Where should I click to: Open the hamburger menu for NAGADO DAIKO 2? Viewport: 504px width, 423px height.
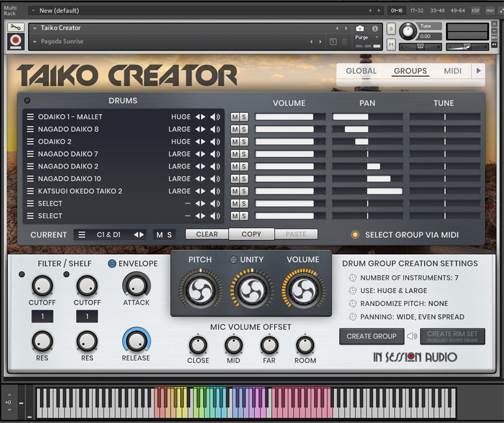(x=30, y=166)
